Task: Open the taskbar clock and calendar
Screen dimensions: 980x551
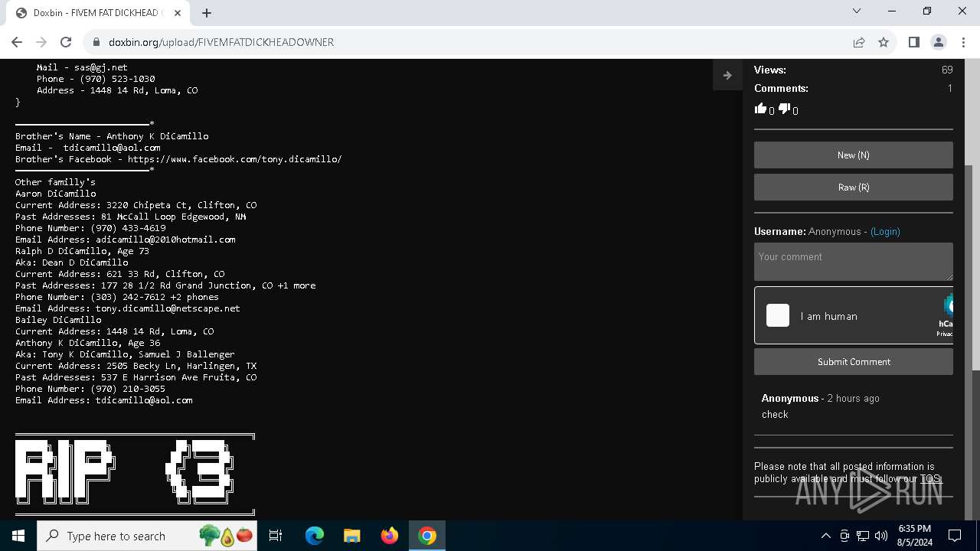Action: tap(914, 536)
